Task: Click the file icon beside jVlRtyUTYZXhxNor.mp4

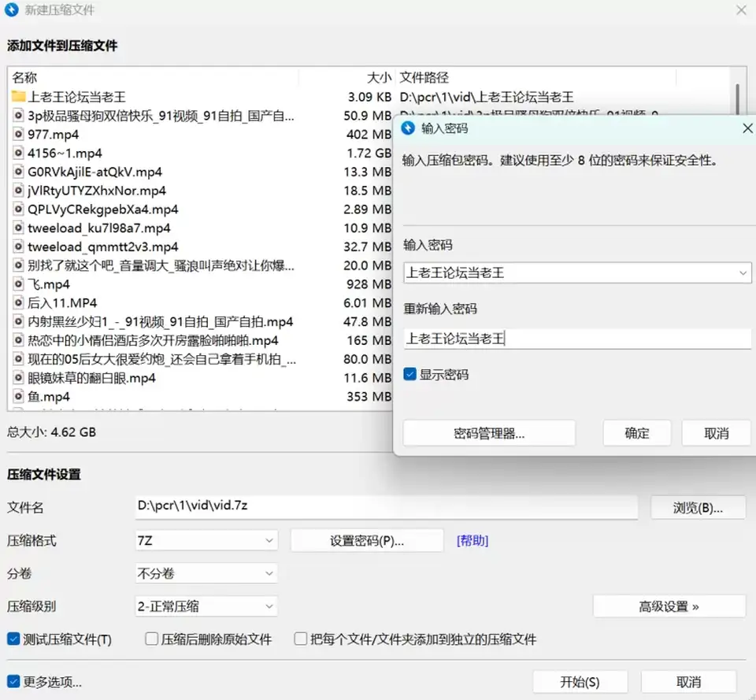Action: click(18, 191)
